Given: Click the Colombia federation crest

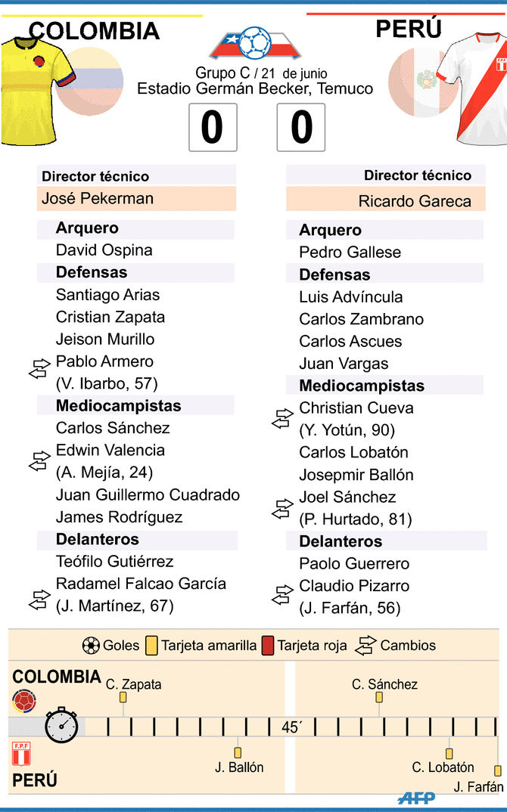Looking at the screenshot, I should click(22, 701).
